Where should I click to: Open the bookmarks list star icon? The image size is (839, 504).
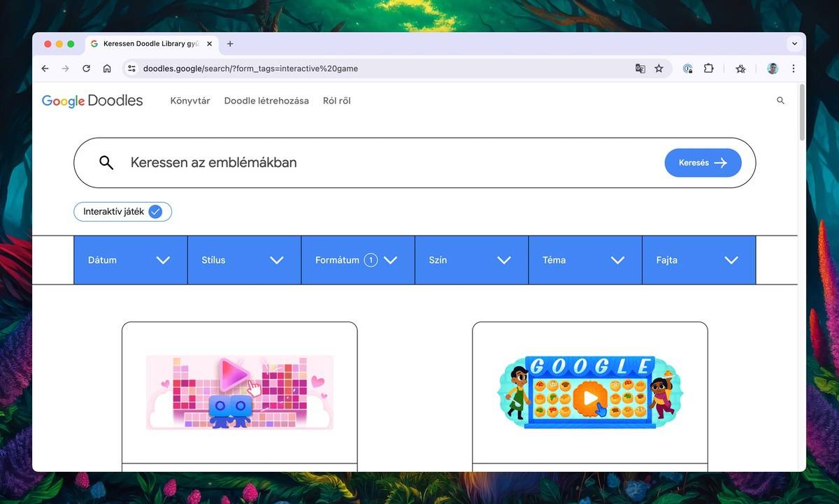click(x=741, y=69)
